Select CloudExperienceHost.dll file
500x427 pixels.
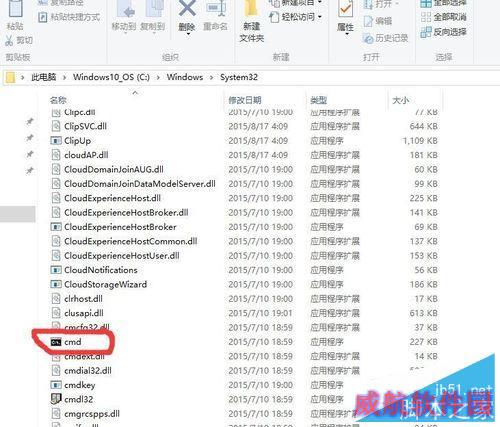(x=112, y=198)
